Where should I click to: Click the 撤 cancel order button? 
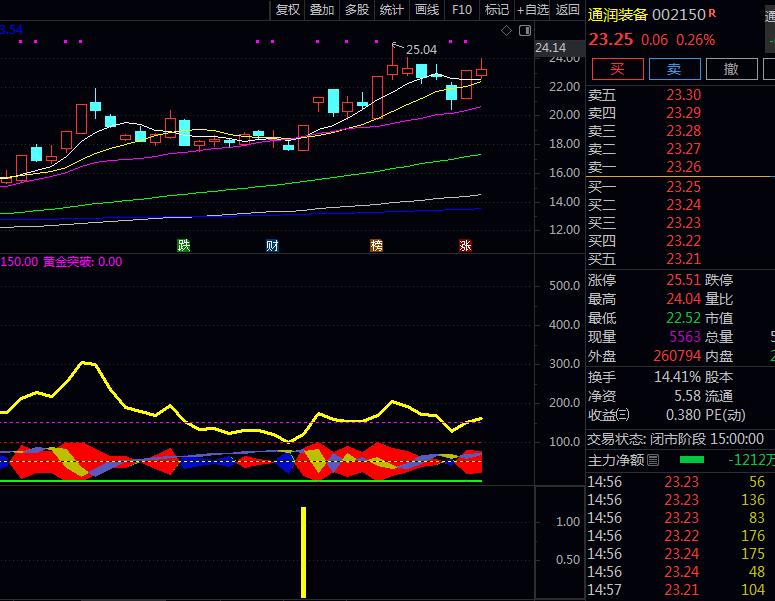[731, 69]
